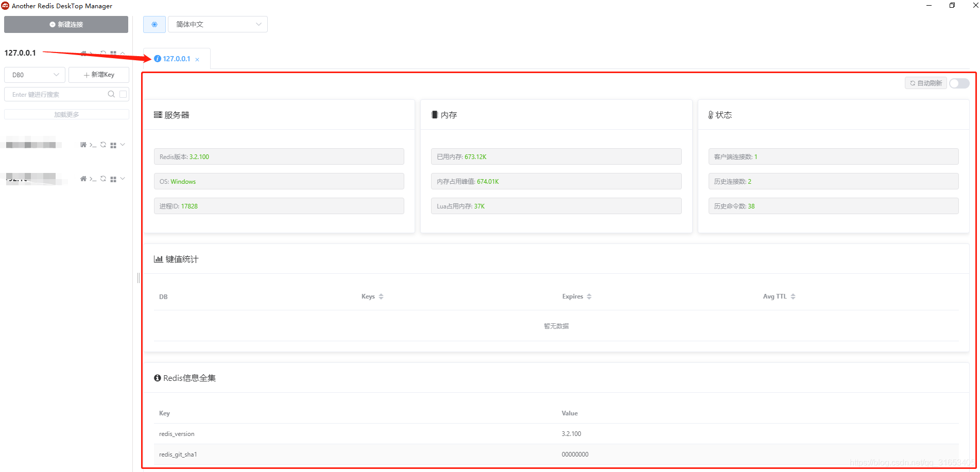Expand the last sidebar connection via chevron
980x472 pixels.
coord(123,179)
